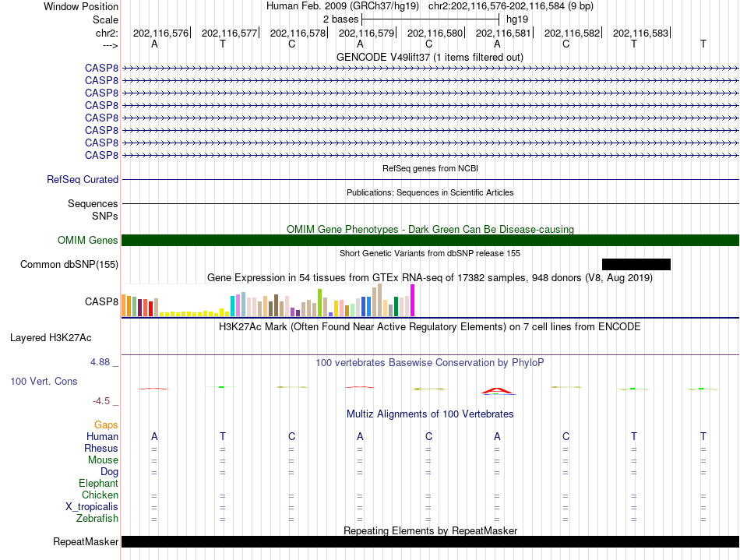Click the 4.88 PhyloP upper limit value
740x560 pixels.
100,362
